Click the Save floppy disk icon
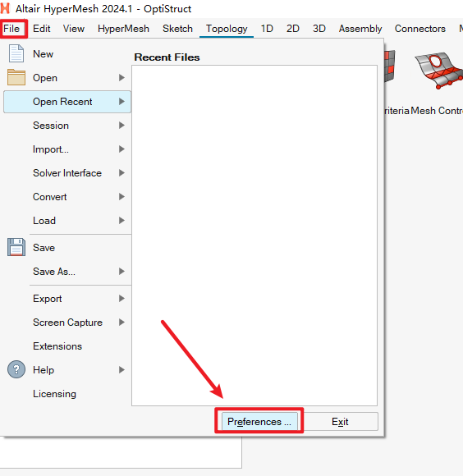 (x=16, y=247)
